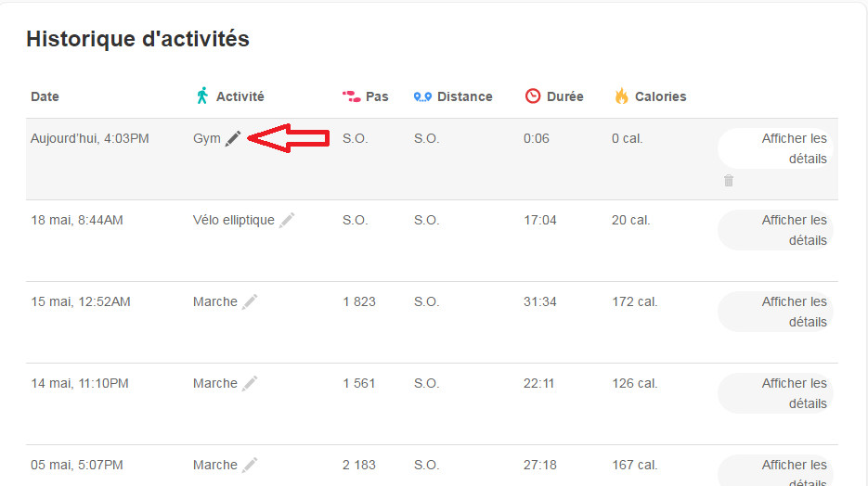Click the Vélo elliptique activity name

coord(234,220)
